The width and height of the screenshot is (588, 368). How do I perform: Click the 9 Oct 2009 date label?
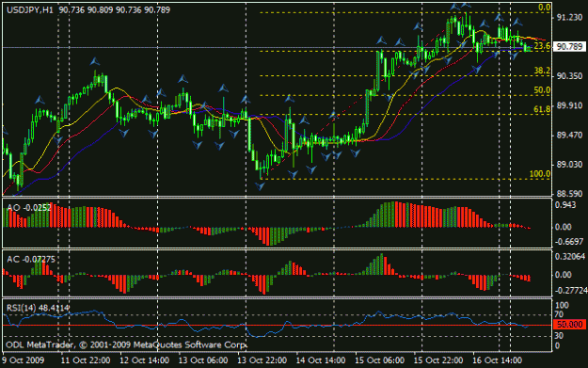click(23, 360)
